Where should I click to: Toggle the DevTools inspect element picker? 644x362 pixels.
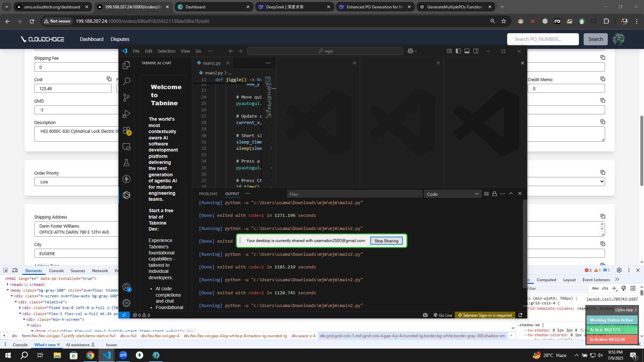(5, 270)
